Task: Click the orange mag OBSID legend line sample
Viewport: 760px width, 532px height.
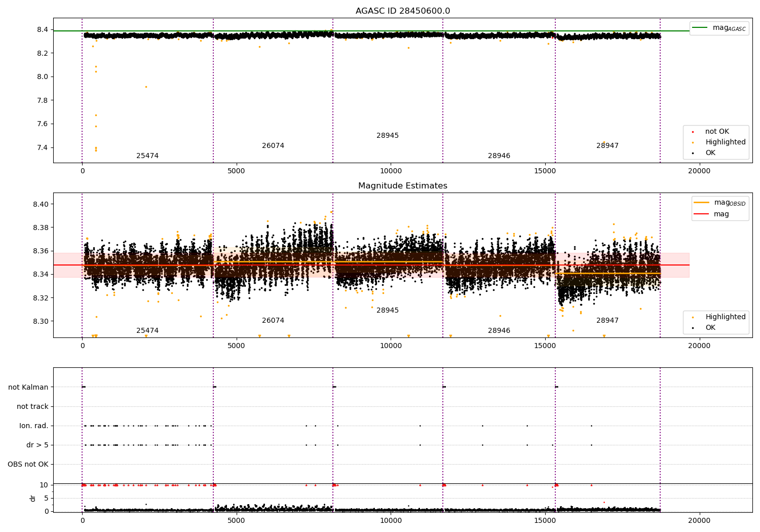Action: (x=702, y=202)
